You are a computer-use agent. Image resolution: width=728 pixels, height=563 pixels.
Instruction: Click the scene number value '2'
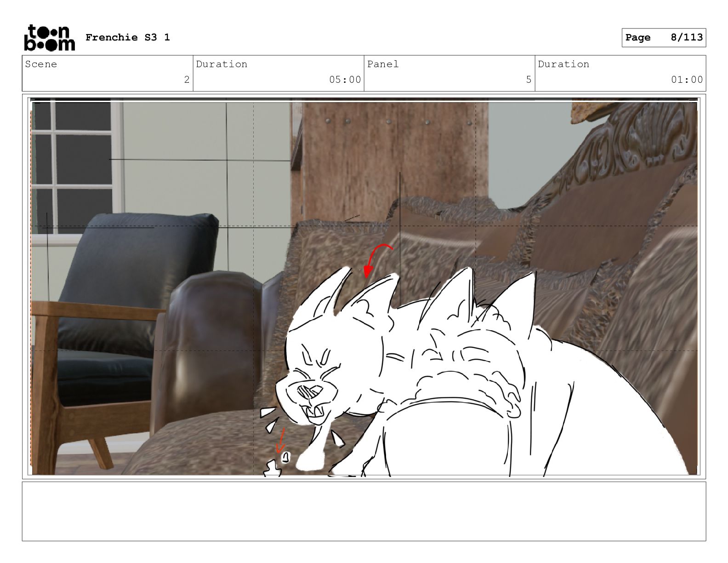pos(187,80)
